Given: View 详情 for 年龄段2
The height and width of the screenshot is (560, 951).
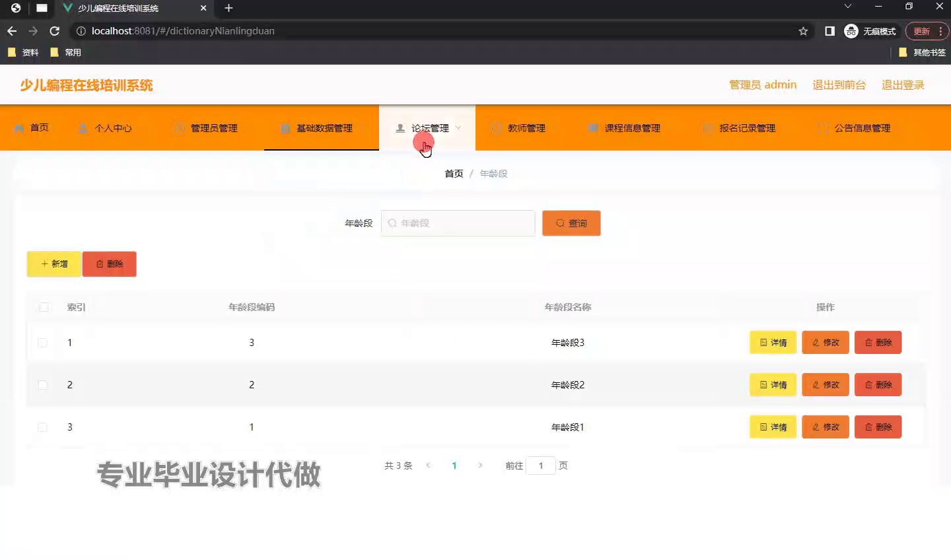Looking at the screenshot, I should point(773,385).
